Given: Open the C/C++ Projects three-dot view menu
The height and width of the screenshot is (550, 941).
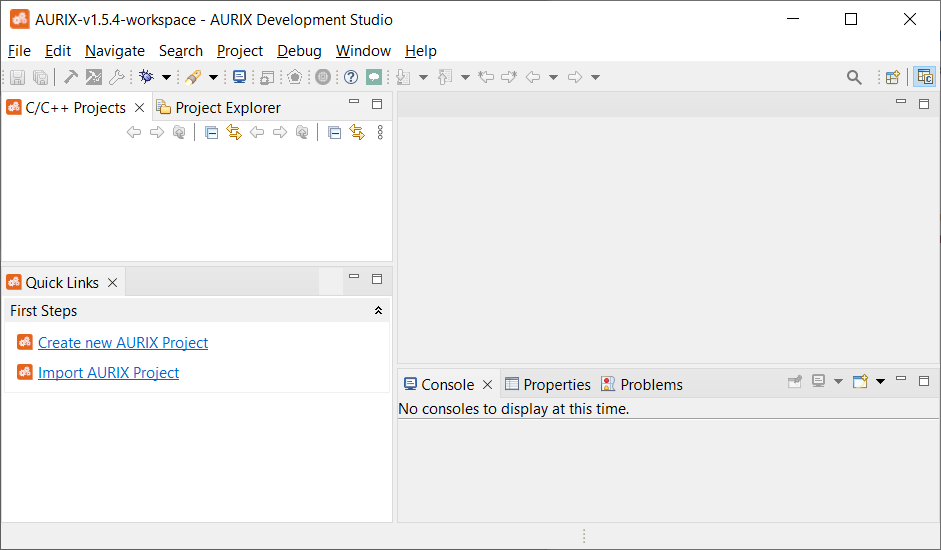Looking at the screenshot, I should 380,132.
